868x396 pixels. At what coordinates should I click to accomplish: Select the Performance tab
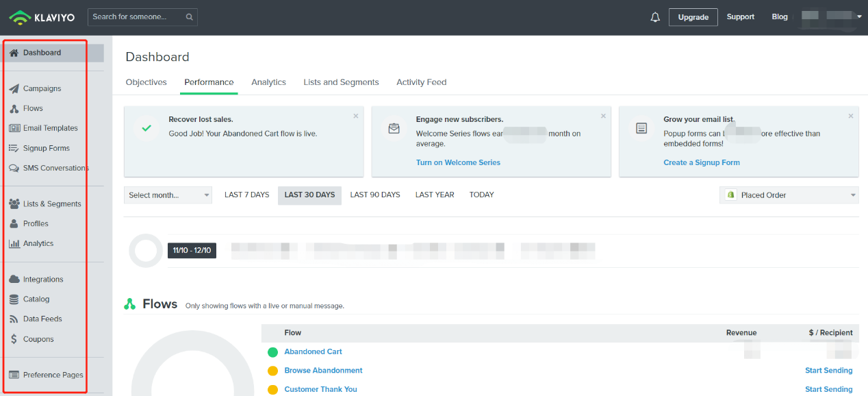click(x=209, y=82)
